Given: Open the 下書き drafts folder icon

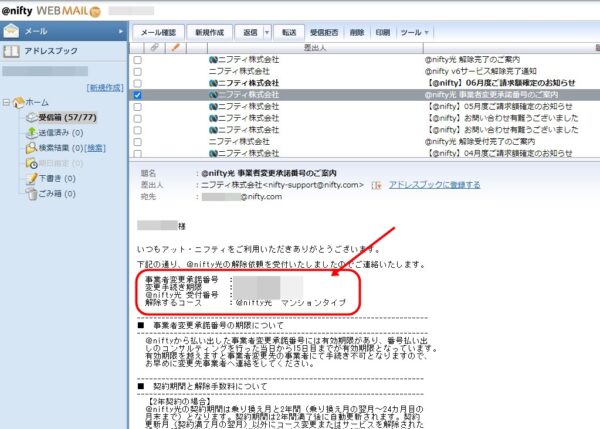Looking at the screenshot, I should (x=30, y=177).
